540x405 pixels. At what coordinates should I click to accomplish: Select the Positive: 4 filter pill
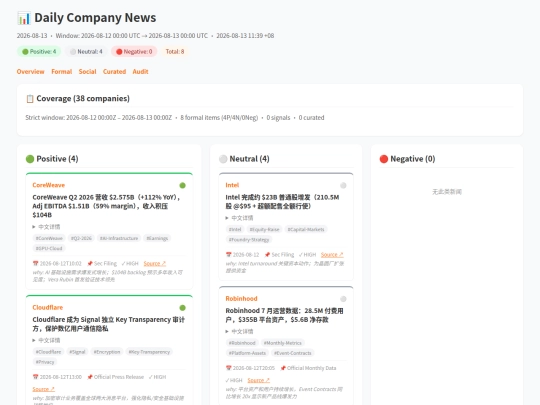point(39,52)
